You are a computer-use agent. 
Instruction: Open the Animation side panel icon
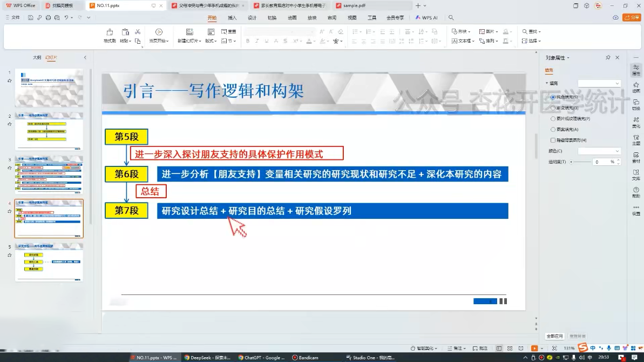pyautogui.click(x=636, y=86)
